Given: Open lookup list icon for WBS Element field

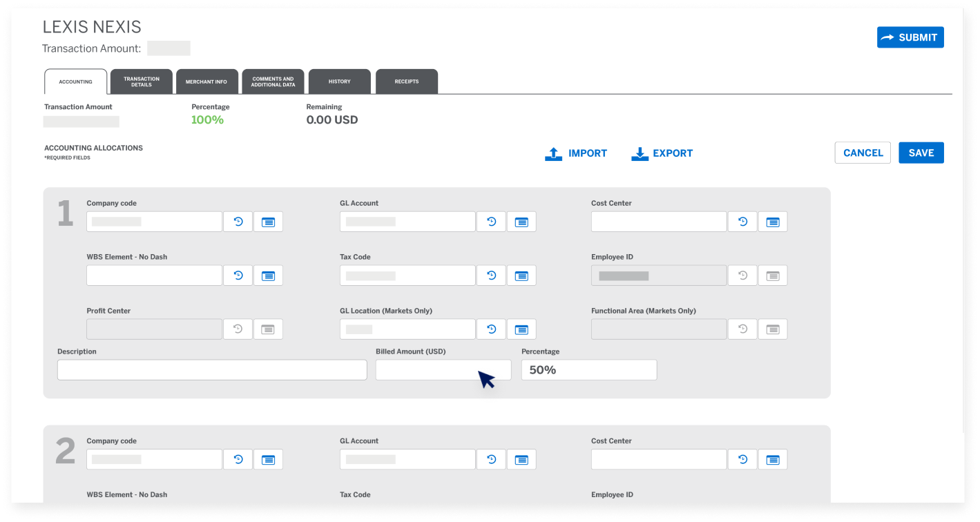Looking at the screenshot, I should click(268, 275).
